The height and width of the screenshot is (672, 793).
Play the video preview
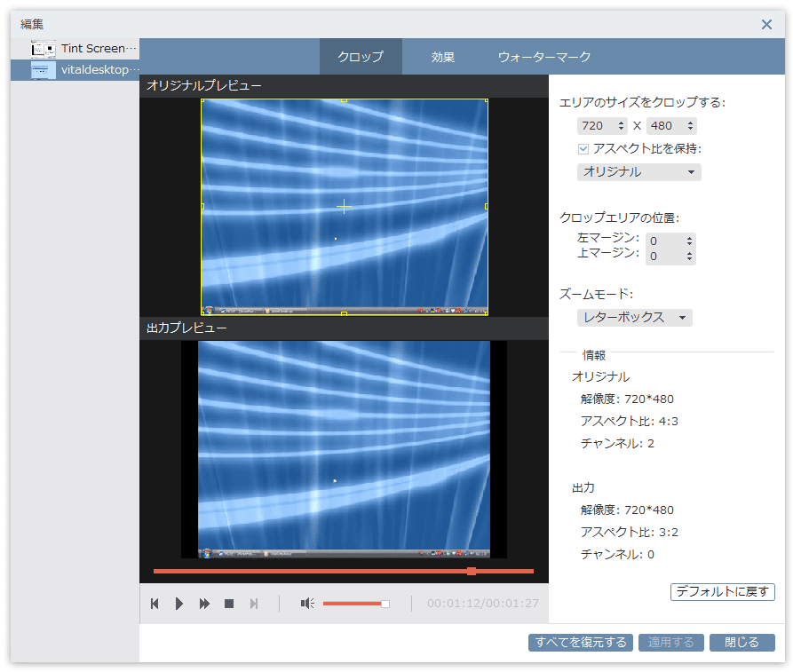179,604
